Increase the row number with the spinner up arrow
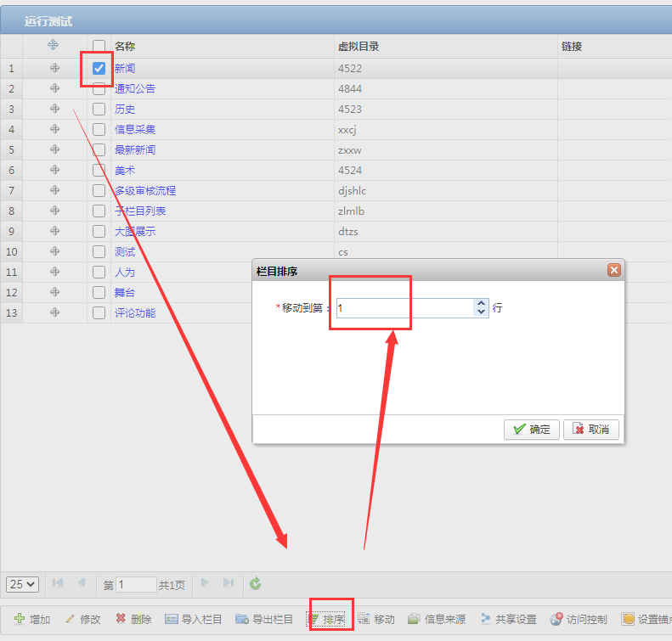The width and height of the screenshot is (672, 641). [482, 303]
